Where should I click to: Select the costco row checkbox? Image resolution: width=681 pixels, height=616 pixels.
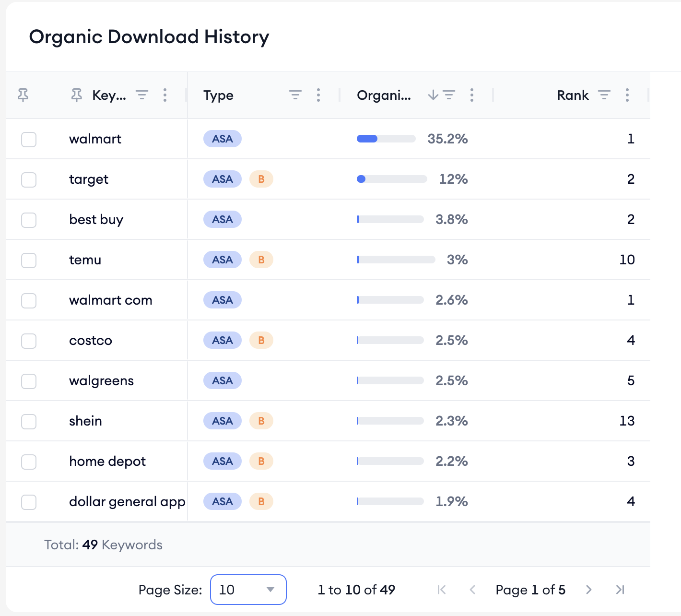(x=29, y=341)
